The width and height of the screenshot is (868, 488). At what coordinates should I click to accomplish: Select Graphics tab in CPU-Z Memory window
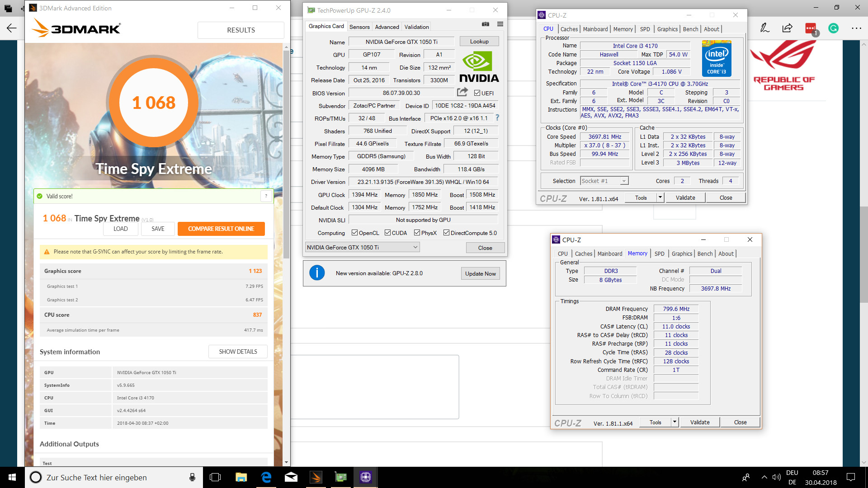point(682,253)
